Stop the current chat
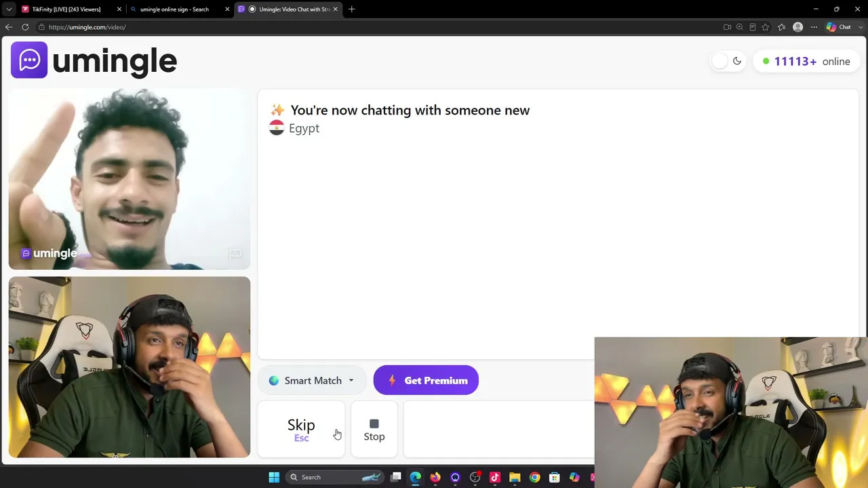The height and width of the screenshot is (488, 868). pos(374,429)
